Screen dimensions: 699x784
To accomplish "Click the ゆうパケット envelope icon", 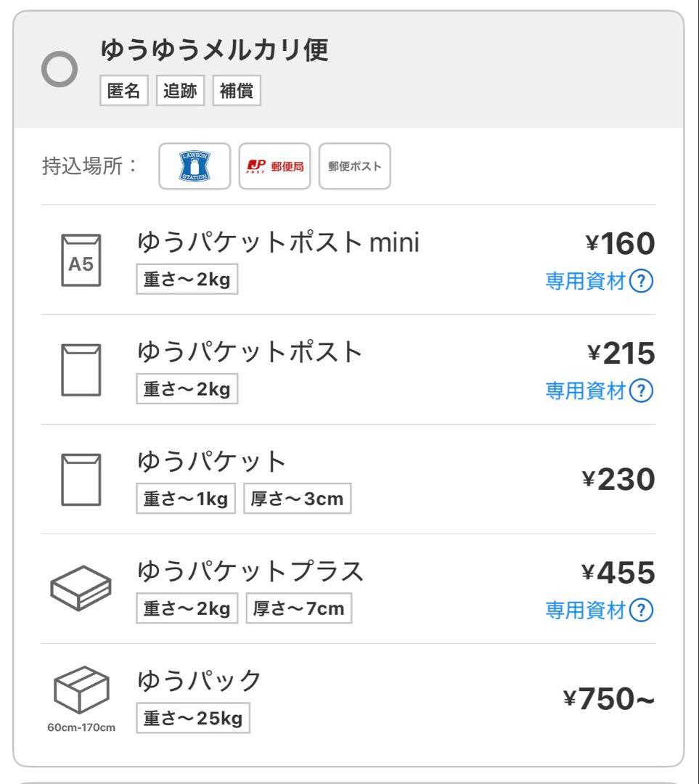I will click(81, 480).
